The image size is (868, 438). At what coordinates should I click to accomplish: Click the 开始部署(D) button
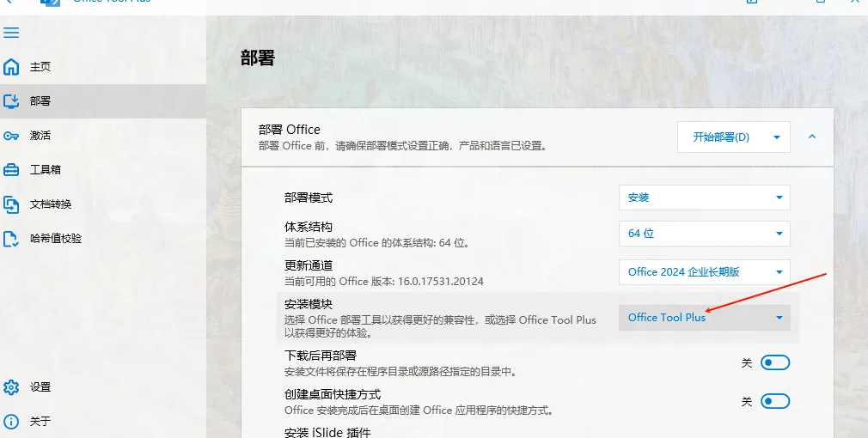(x=721, y=137)
